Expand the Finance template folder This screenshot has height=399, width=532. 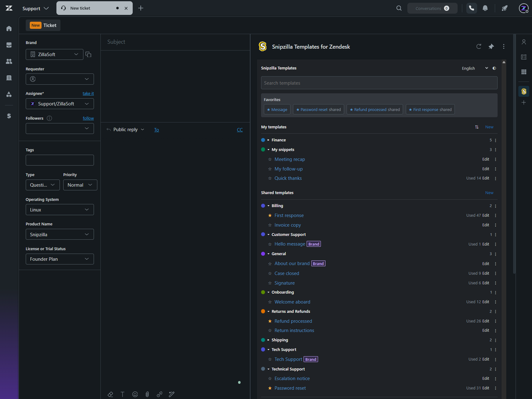coord(269,140)
